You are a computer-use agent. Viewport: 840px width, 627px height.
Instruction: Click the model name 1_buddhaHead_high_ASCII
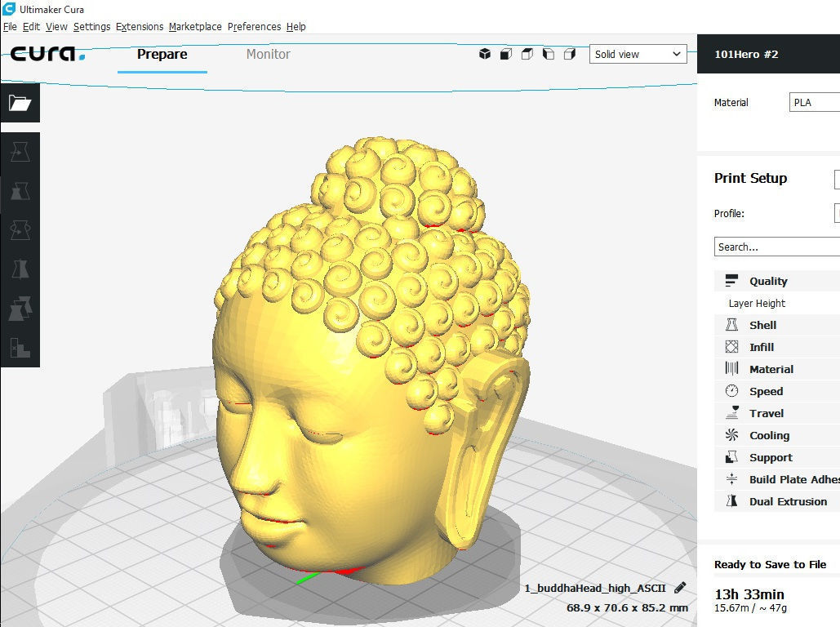click(x=594, y=588)
